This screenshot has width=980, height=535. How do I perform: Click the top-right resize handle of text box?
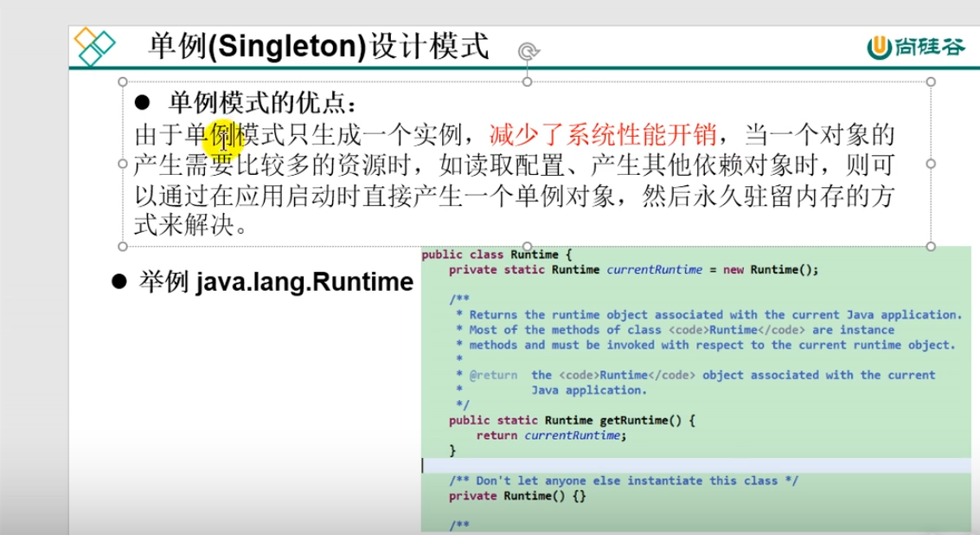[931, 82]
